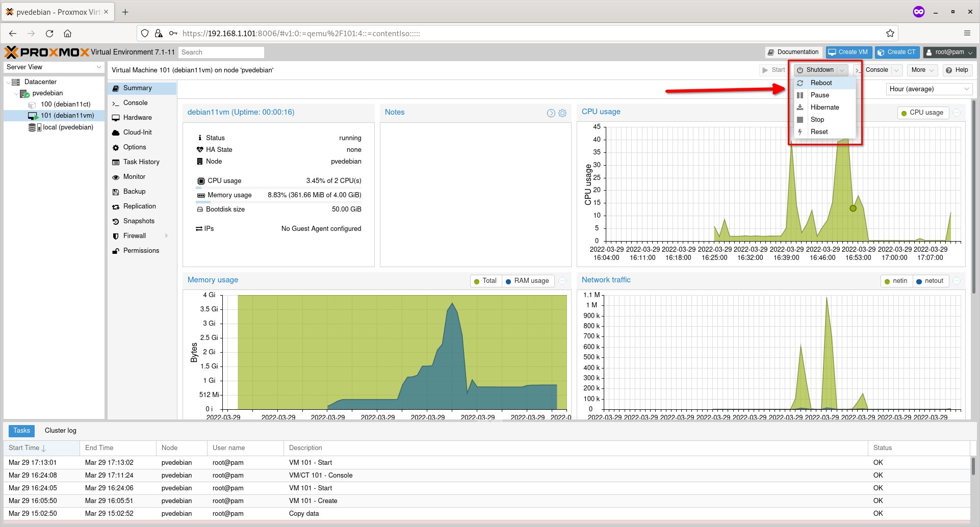Open the Cloud-Init section icon
This screenshot has width=980, height=527.
[116, 133]
